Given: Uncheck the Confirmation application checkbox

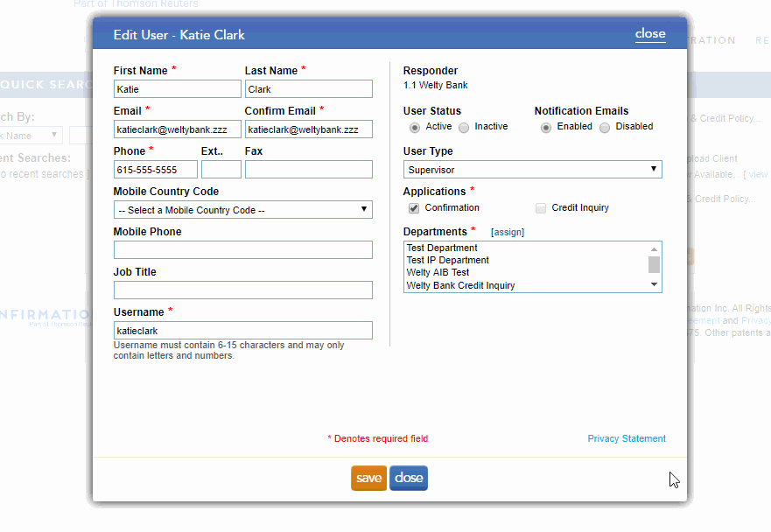Looking at the screenshot, I should tap(414, 207).
